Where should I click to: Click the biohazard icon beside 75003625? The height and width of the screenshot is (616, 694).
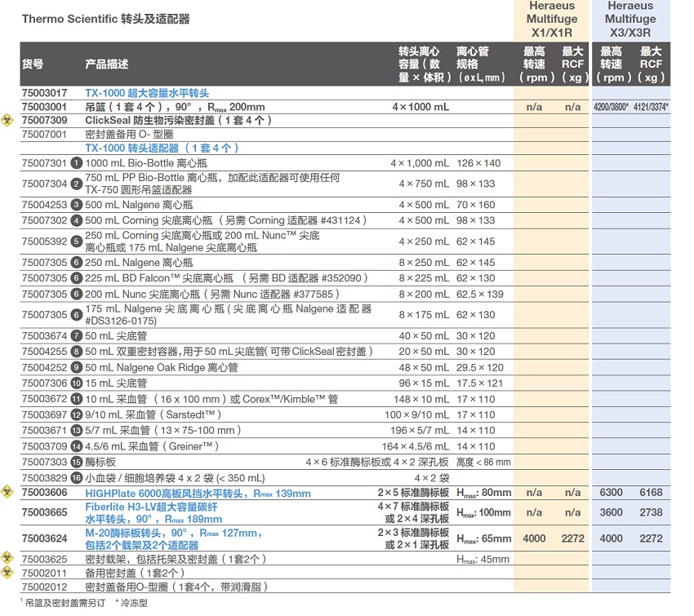[x=7, y=557]
